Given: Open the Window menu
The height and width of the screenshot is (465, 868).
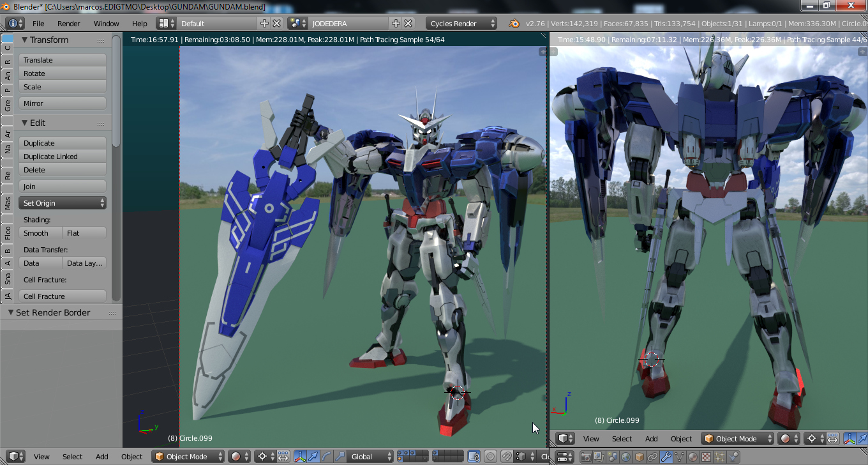Looking at the screenshot, I should click(107, 24).
